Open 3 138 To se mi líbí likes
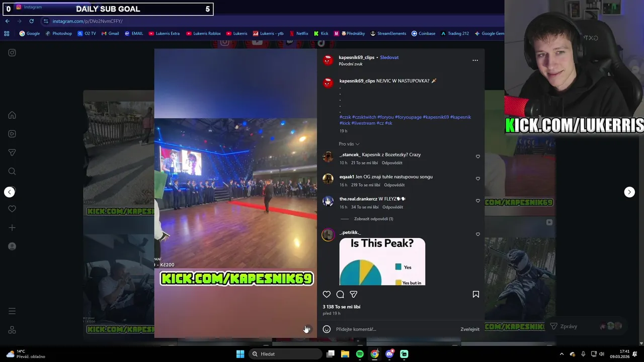This screenshot has height=362, width=644. pos(342,307)
